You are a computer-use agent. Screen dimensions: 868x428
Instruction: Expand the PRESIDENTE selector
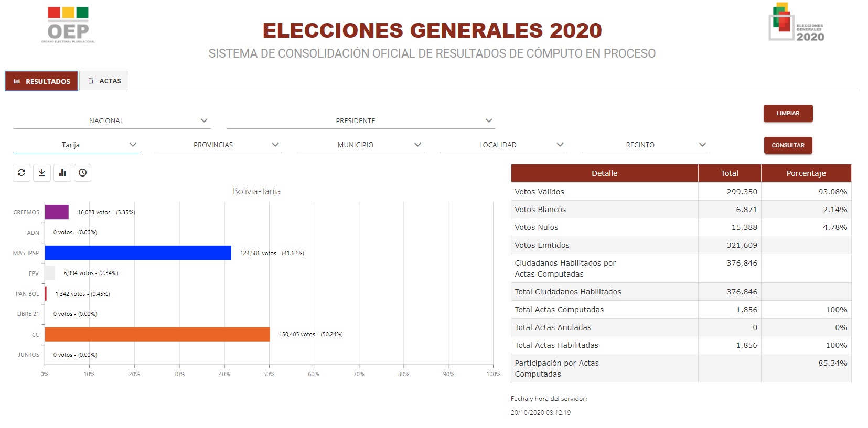pos(361,120)
